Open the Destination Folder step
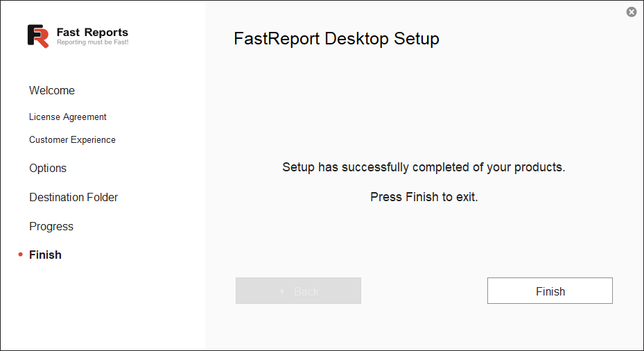This screenshot has height=351, width=644. tap(73, 198)
